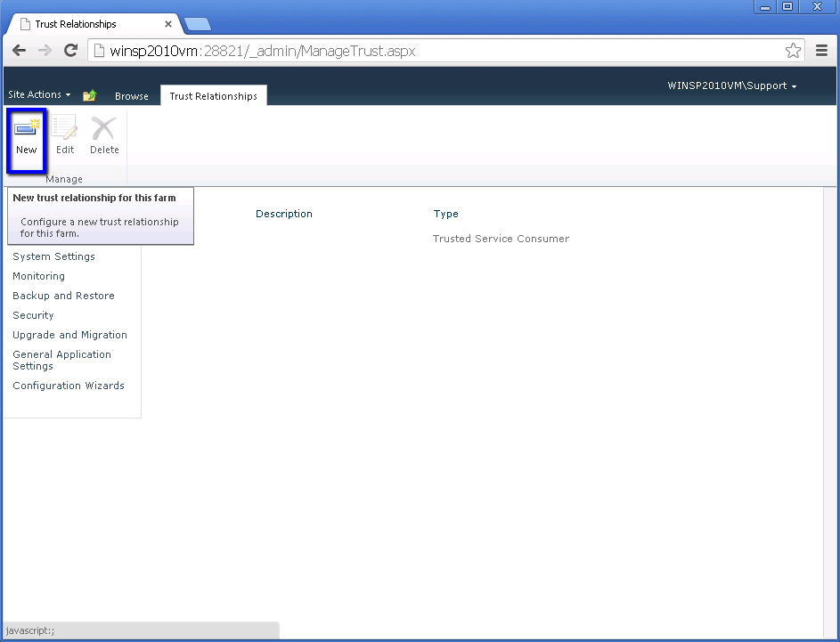Screen dimensions: 840x642
Task: Go back with browser back arrow
Action: pyautogui.click(x=19, y=51)
